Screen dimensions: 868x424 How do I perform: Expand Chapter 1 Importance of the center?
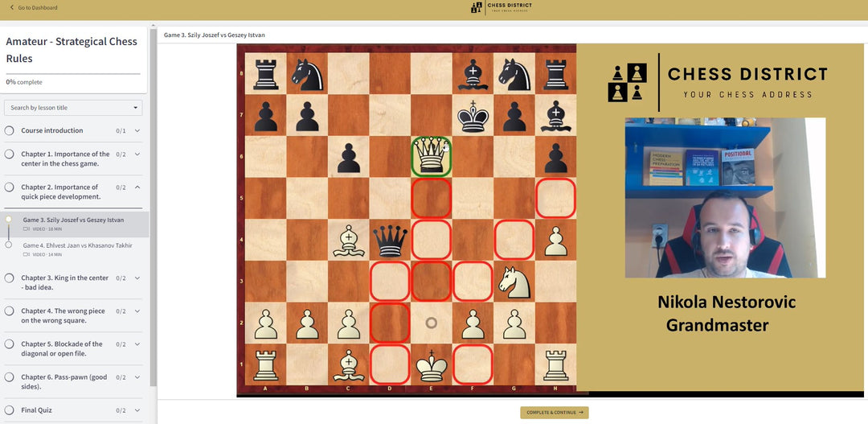coord(137,154)
